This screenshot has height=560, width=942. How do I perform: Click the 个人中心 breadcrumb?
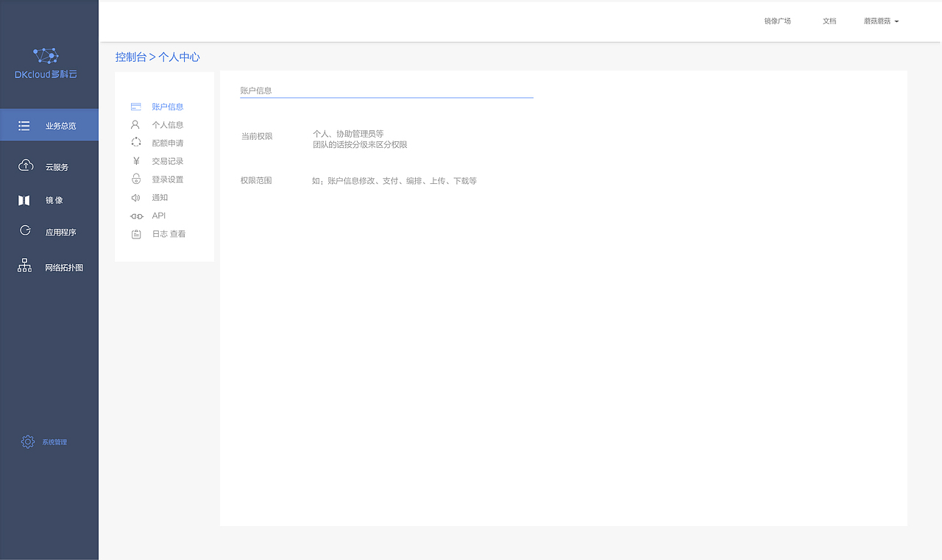pos(179,57)
